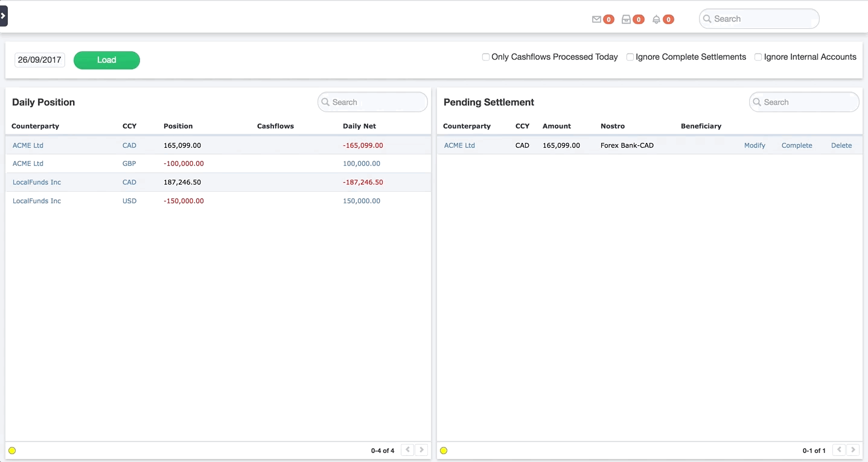The height and width of the screenshot is (462, 868).
Task: Go to next page in Pending Settlement
Action: [853, 450]
